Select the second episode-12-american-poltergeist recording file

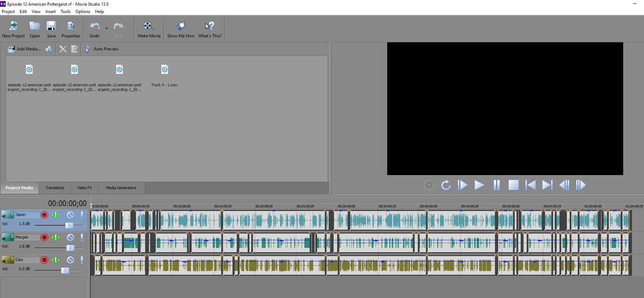(x=75, y=78)
